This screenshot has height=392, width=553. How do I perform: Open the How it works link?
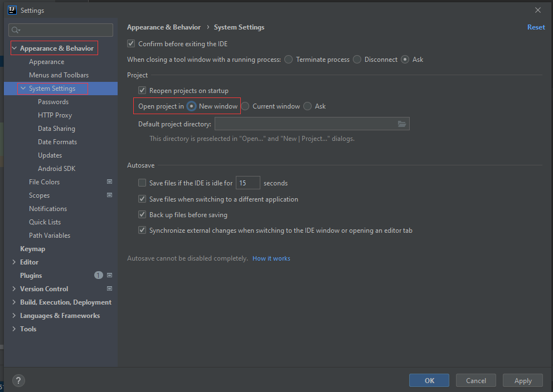click(x=271, y=258)
